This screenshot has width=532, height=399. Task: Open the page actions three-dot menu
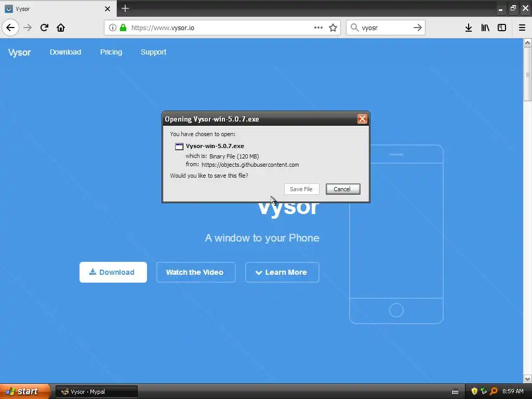point(318,28)
